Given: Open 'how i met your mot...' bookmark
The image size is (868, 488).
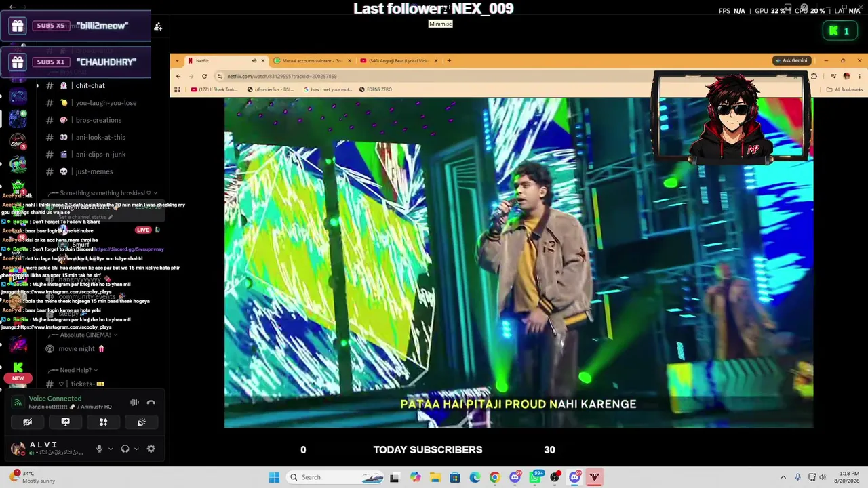Looking at the screenshot, I should coord(327,89).
